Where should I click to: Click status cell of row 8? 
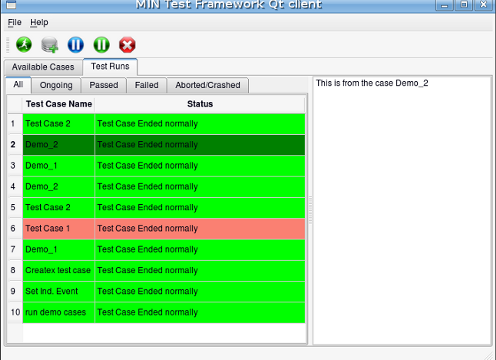200,270
